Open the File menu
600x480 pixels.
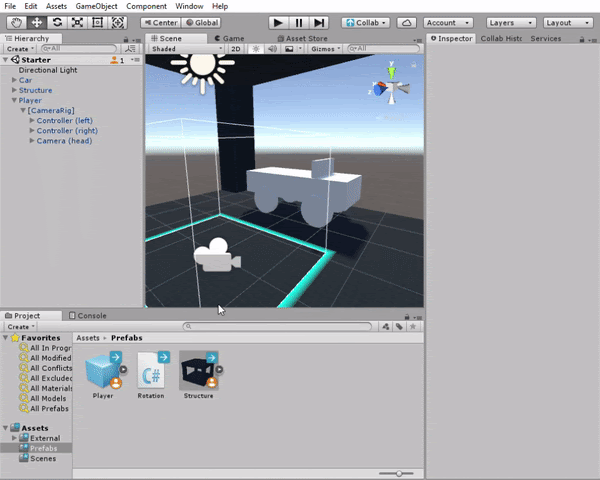click(10, 6)
